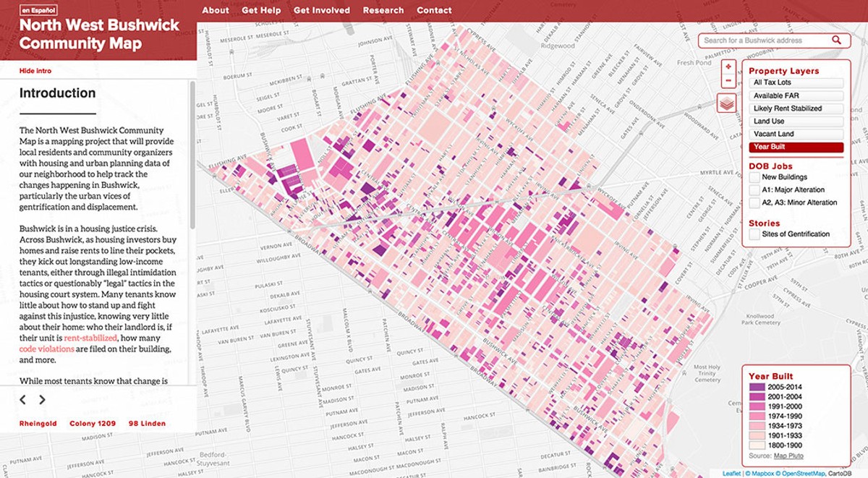Click the 1901-1933 legend color swatch

coord(756,437)
